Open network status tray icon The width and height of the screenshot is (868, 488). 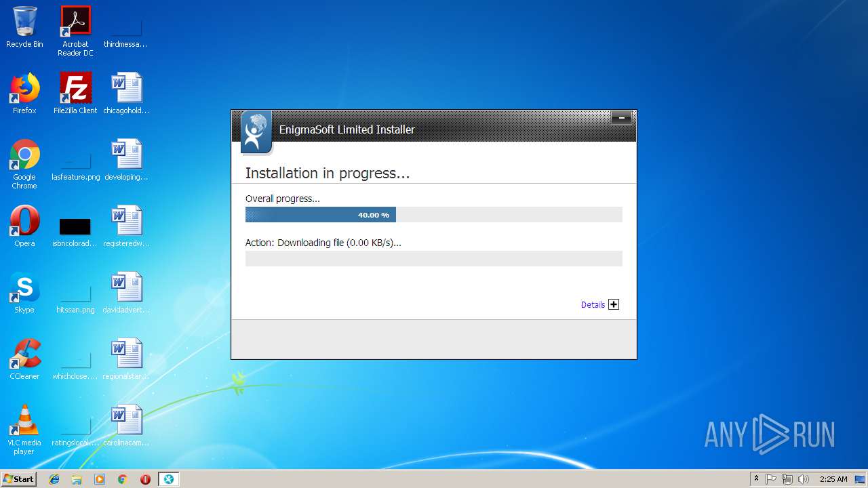787,479
